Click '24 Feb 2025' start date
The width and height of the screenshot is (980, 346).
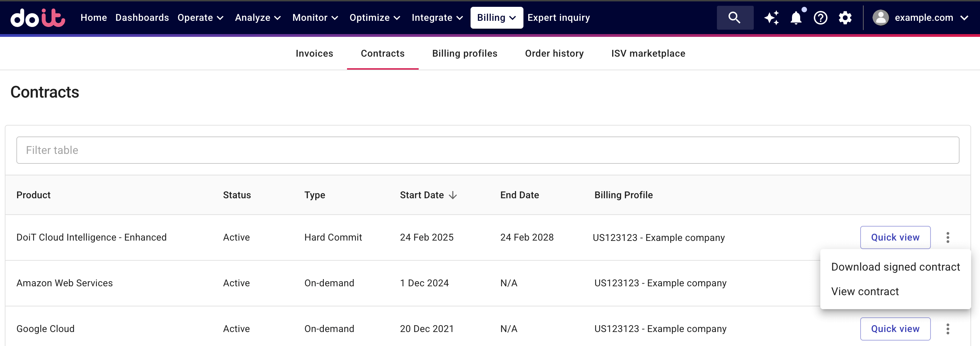tap(427, 237)
